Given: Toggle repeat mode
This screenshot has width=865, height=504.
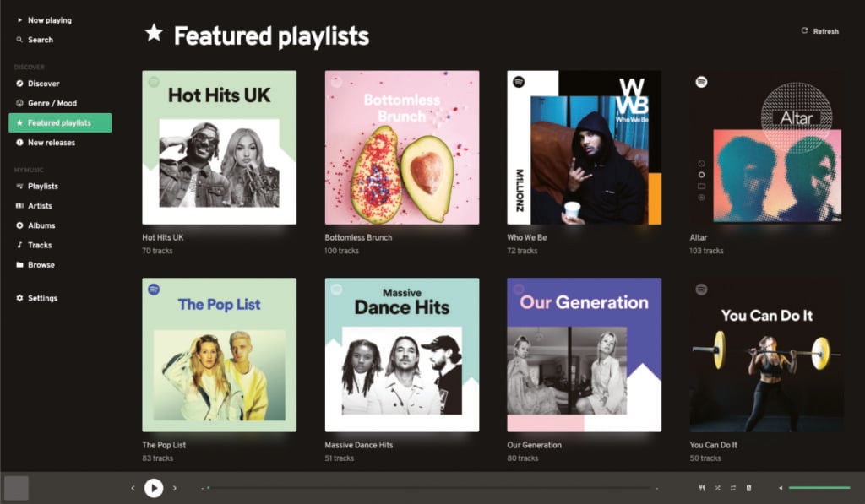Looking at the screenshot, I should click(733, 488).
